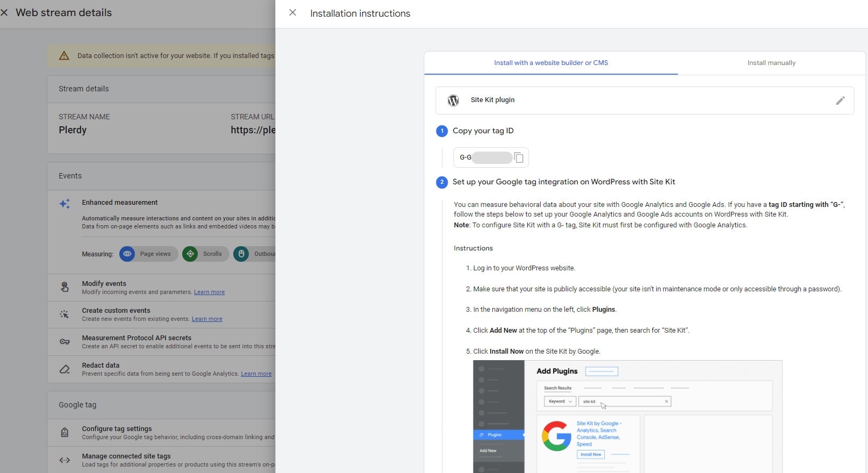The height and width of the screenshot is (473, 868).
Task: Click the data collection warning banner text
Action: pyautogui.click(x=176, y=55)
